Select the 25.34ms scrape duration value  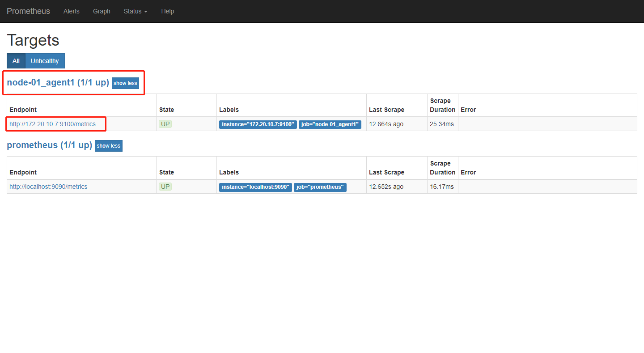(442, 124)
